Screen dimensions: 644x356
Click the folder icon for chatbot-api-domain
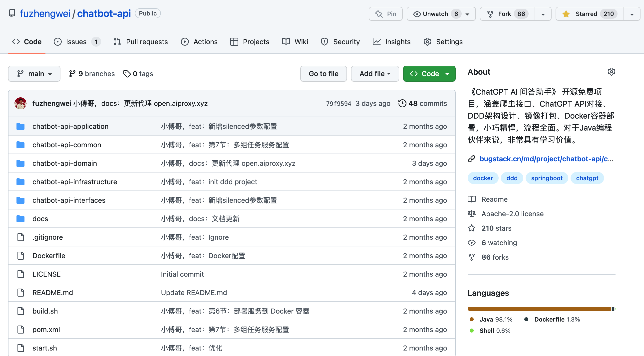(x=20, y=163)
